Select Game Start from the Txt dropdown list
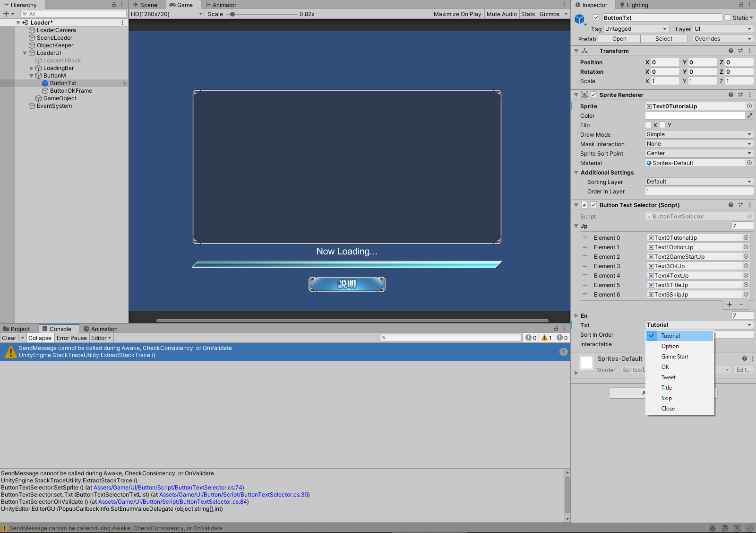Viewport: 756px width, 533px height. click(x=680, y=357)
